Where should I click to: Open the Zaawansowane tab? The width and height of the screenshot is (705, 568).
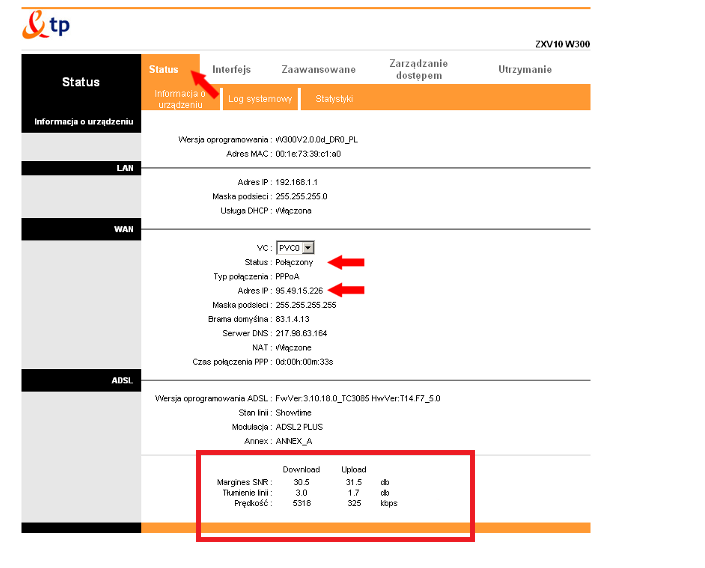click(318, 69)
